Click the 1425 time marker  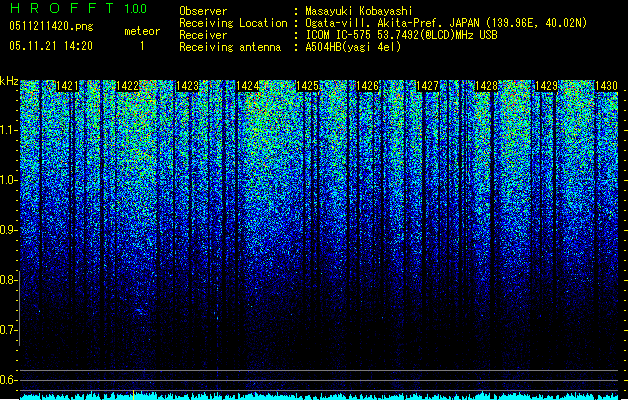coord(307,86)
